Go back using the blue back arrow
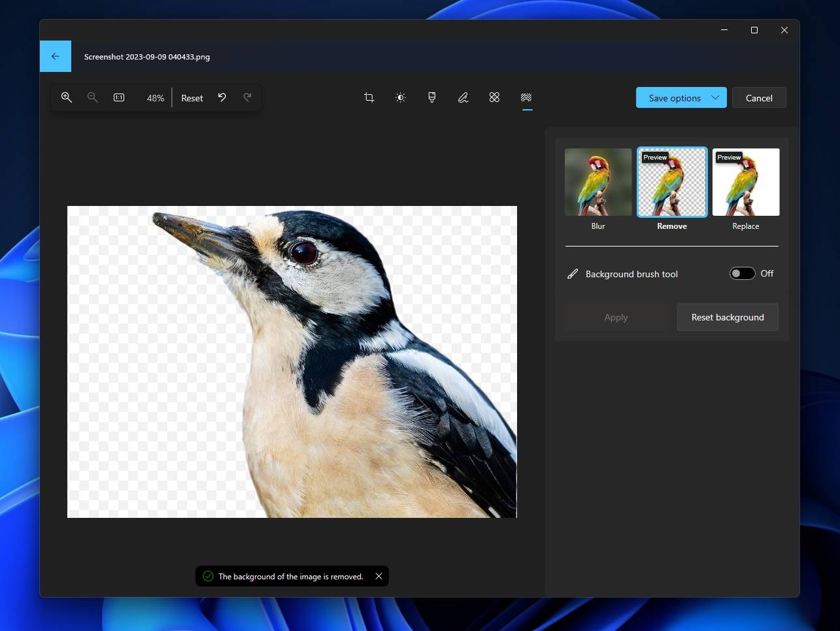Image resolution: width=840 pixels, height=631 pixels. tap(55, 56)
